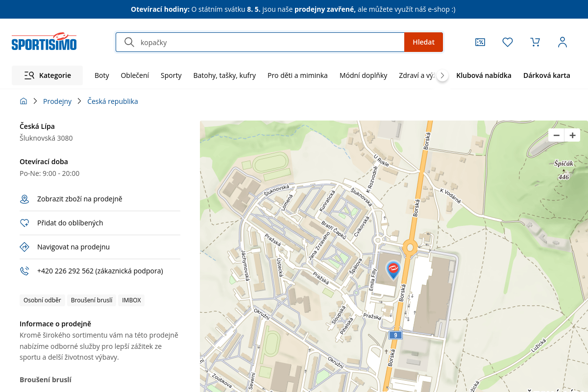Open Dárková karta link
Image resolution: width=588 pixels, height=392 pixels.
point(547,75)
